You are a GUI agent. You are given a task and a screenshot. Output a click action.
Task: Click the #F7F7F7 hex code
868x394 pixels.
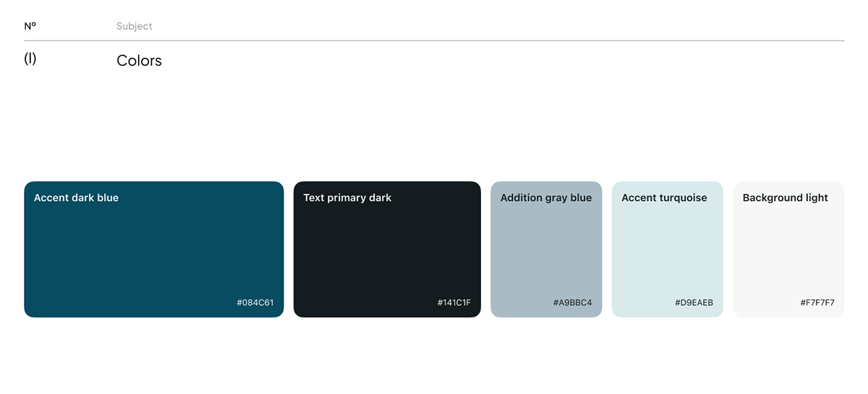click(817, 303)
